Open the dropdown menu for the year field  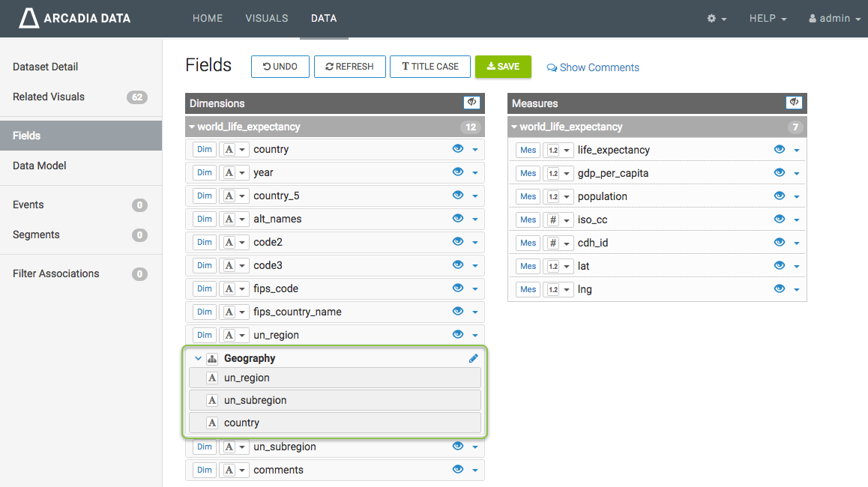475,173
